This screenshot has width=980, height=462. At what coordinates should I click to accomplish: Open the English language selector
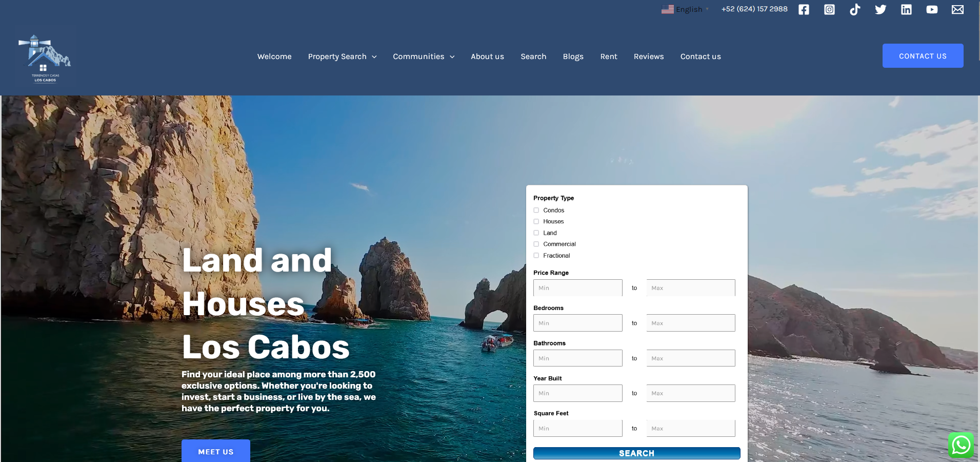pos(685,9)
